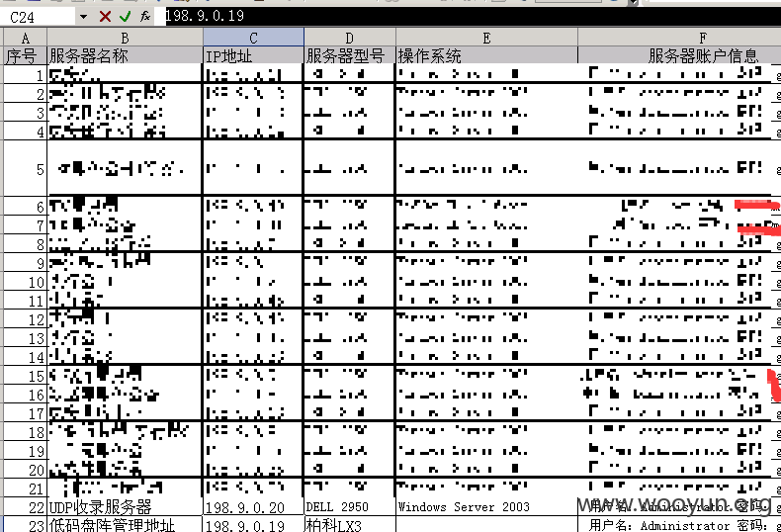This screenshot has width=781, height=532.
Task: Select row 23 account cell with 用户名: Administrator
Action: [x=679, y=524]
